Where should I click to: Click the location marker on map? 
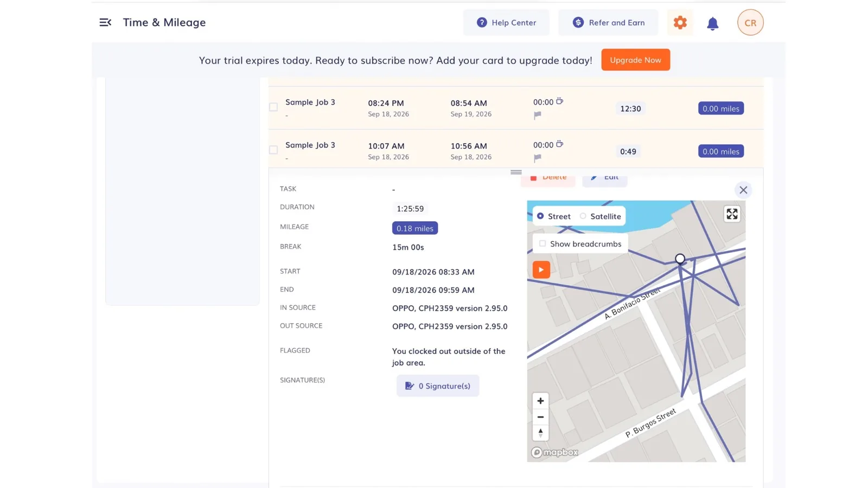point(680,259)
